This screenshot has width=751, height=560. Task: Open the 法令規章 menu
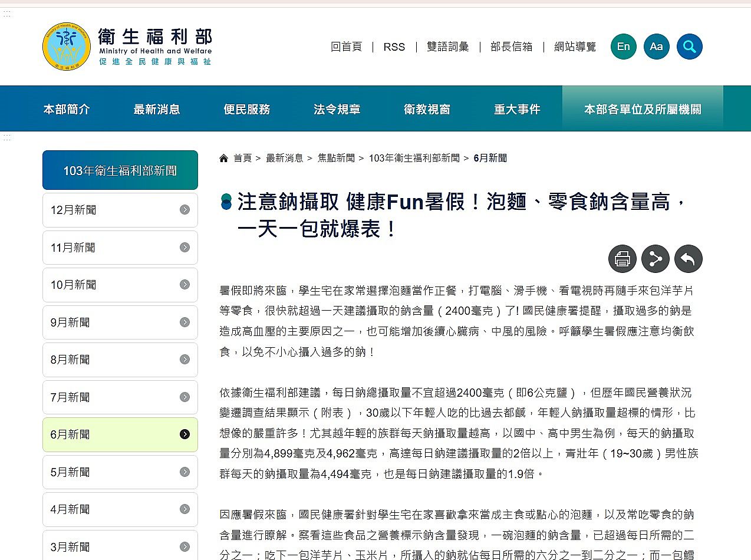[337, 109]
